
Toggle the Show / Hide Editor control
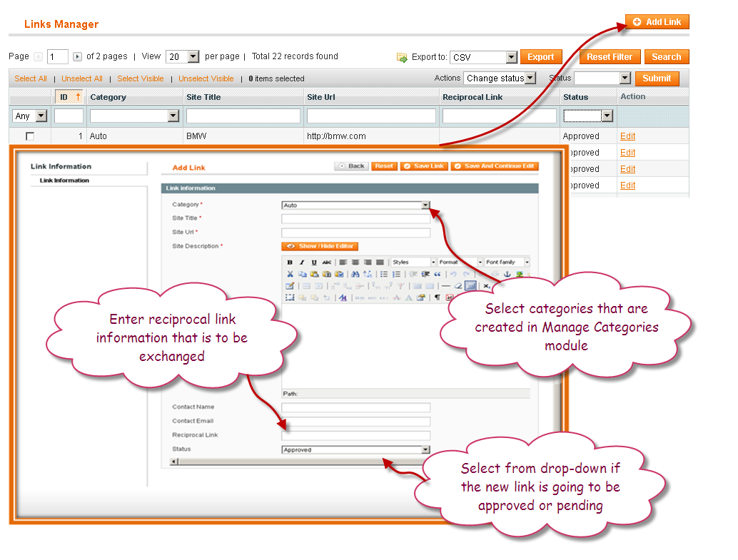tap(320, 246)
